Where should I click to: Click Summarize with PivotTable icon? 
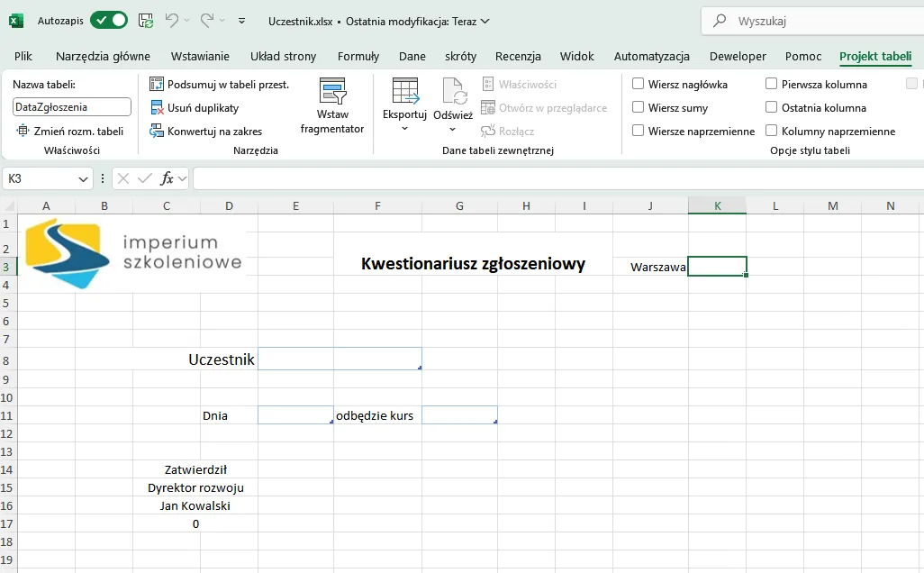click(157, 85)
